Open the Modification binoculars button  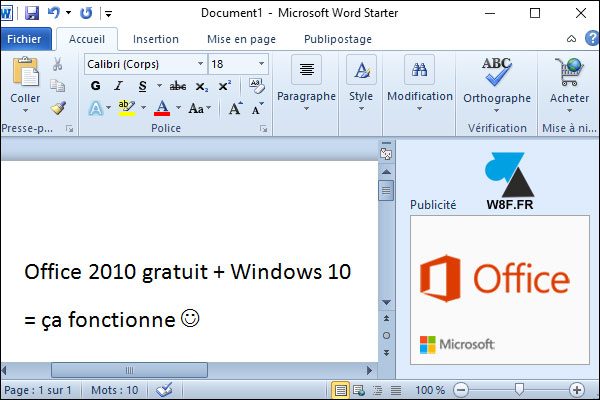point(420,84)
